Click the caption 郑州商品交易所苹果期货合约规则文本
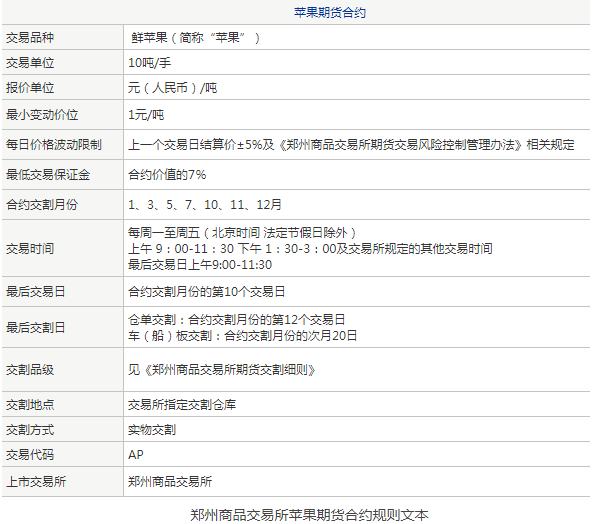 click(309, 515)
